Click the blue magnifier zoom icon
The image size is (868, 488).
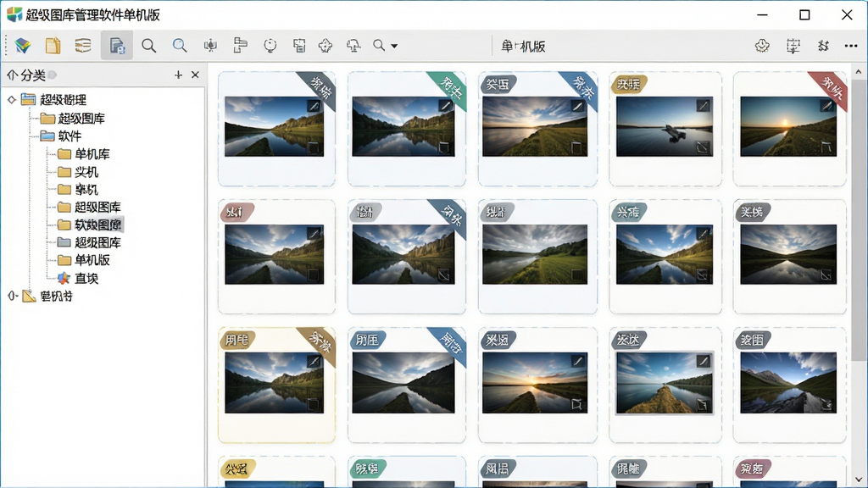point(180,46)
